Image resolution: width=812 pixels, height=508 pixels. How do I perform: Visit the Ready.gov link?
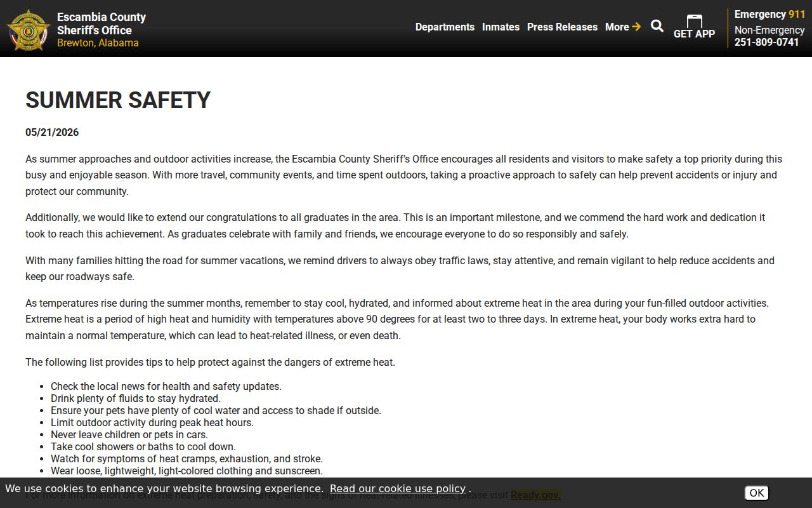click(x=535, y=495)
